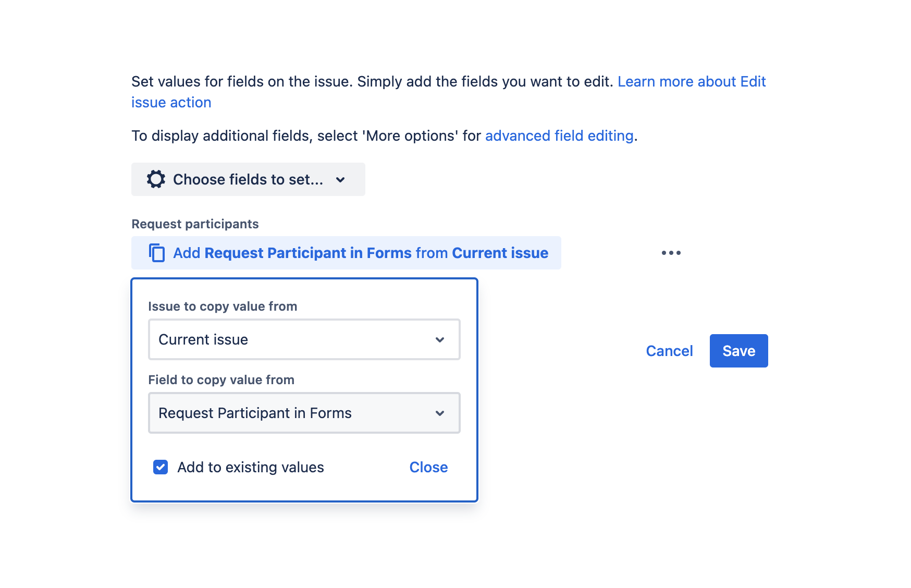Click the chevron arrow on Choose fields to set
Screen dimensions: 911x588
click(x=340, y=180)
